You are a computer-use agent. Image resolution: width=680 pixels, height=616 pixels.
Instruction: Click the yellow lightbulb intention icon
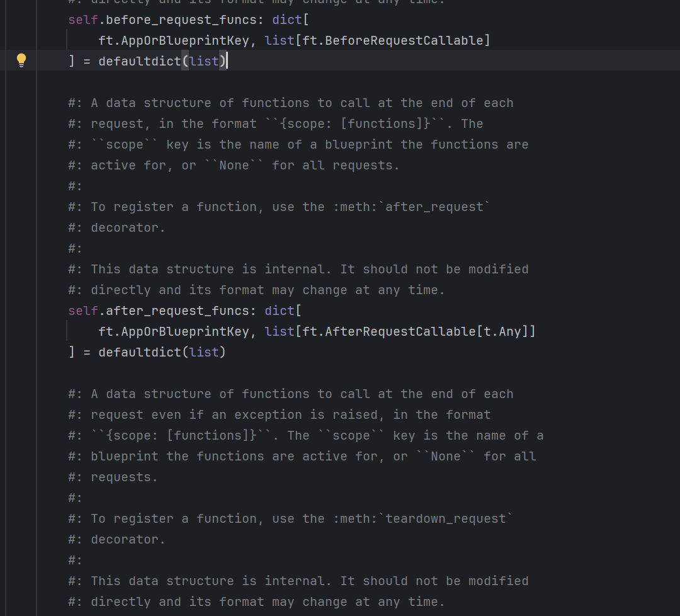point(21,60)
